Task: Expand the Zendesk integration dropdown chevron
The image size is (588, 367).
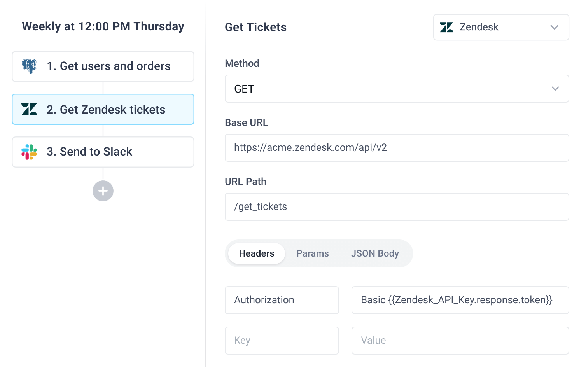Action: (x=555, y=27)
